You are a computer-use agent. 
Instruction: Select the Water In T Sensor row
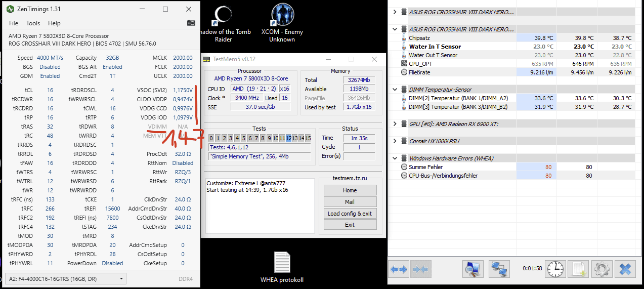[x=516, y=47]
